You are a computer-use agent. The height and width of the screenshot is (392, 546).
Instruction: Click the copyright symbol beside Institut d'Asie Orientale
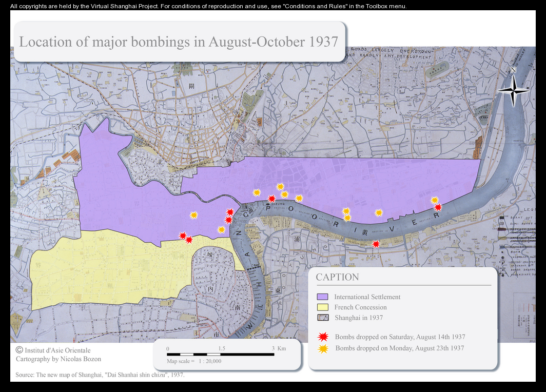(x=19, y=349)
